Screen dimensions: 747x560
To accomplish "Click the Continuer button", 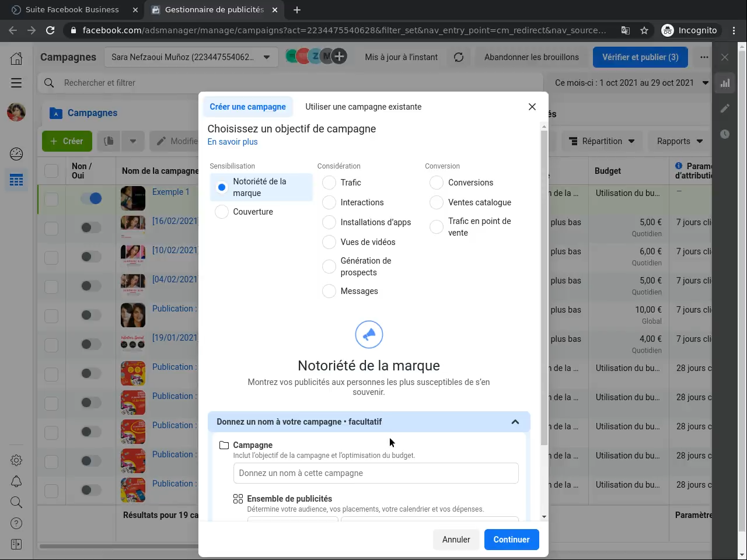I will (x=511, y=540).
